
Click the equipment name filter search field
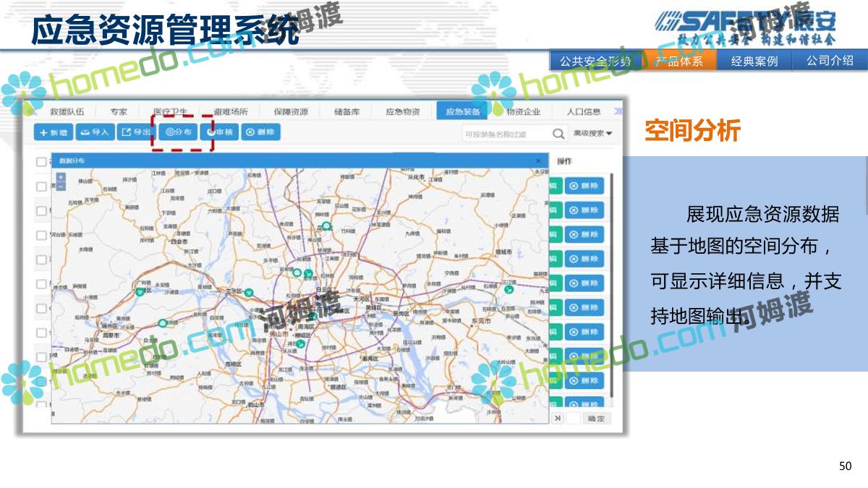click(x=505, y=134)
